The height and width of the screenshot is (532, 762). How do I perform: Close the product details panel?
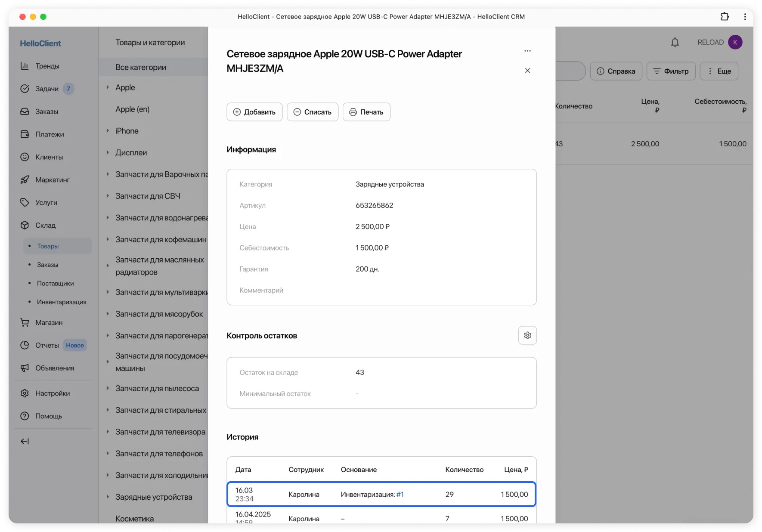click(x=527, y=71)
